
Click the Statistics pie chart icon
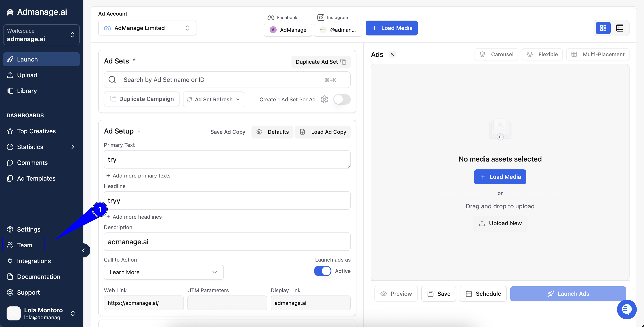click(x=10, y=147)
